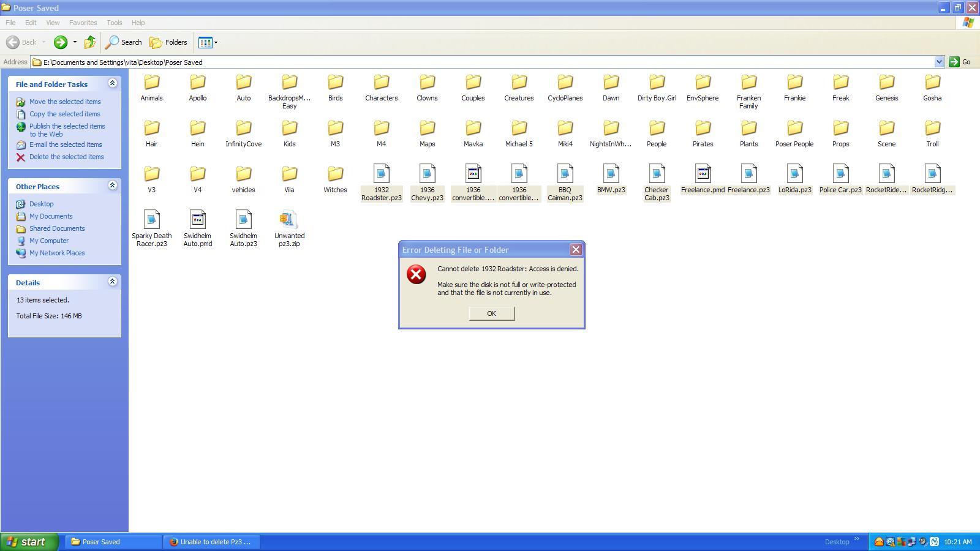
Task: Switch to Poser Saved taskbar button
Action: pos(113,542)
